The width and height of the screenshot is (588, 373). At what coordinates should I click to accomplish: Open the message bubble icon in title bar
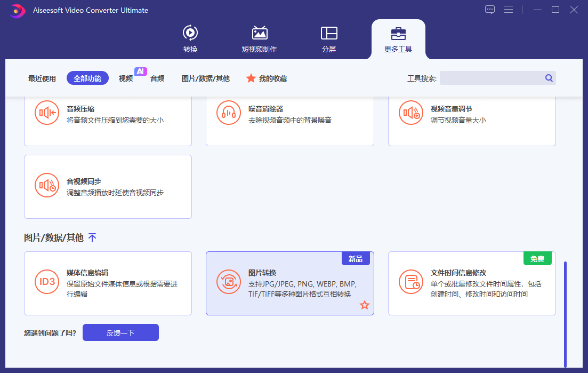tap(489, 9)
